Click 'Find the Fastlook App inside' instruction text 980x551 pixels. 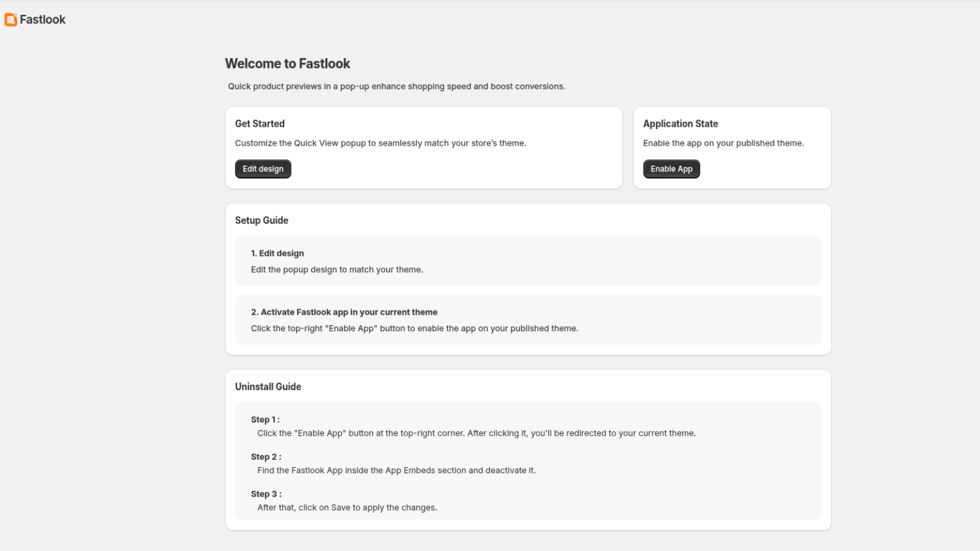(396, 470)
